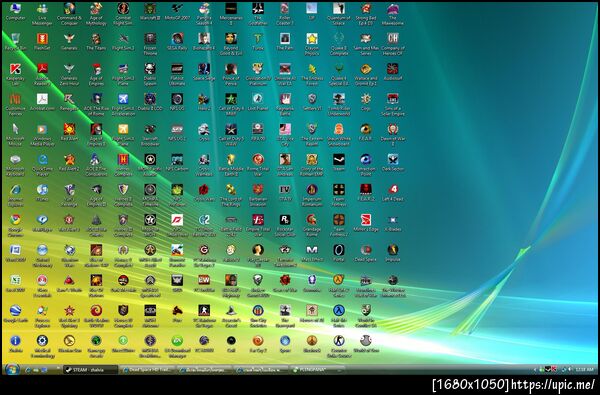Launch the Dawn of War II icon
Screen dimensions: 600x395
click(x=393, y=135)
